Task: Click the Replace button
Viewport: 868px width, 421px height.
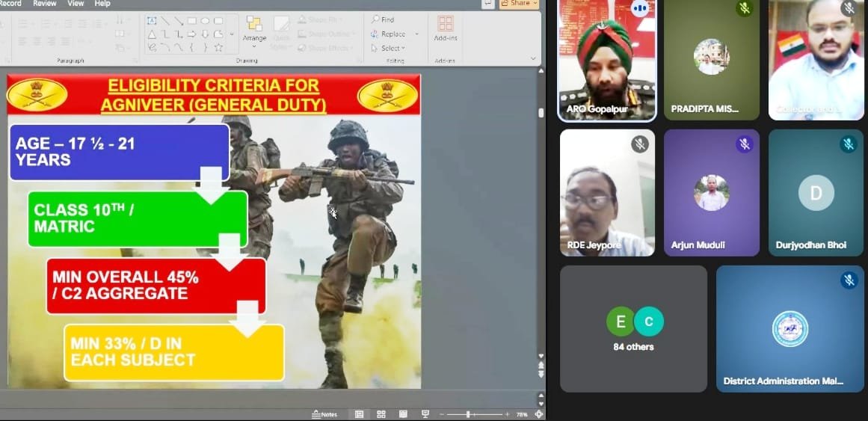Action: click(x=388, y=34)
